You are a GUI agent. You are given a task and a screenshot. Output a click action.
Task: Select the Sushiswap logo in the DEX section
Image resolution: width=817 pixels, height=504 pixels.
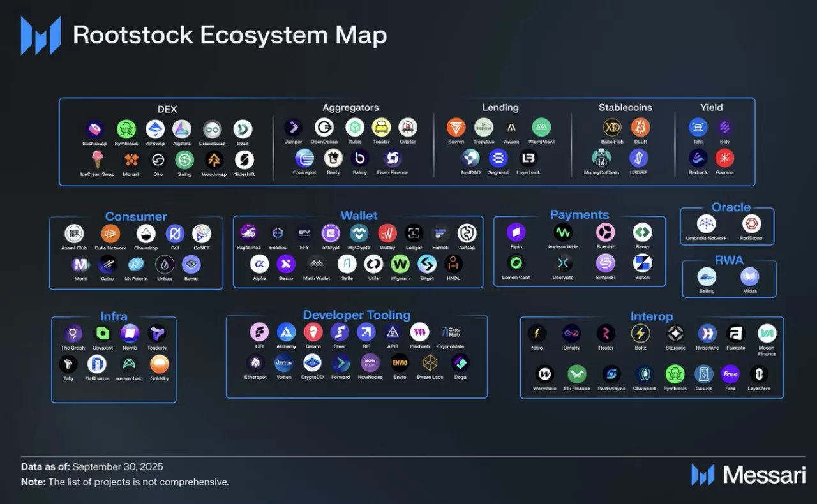(x=94, y=130)
